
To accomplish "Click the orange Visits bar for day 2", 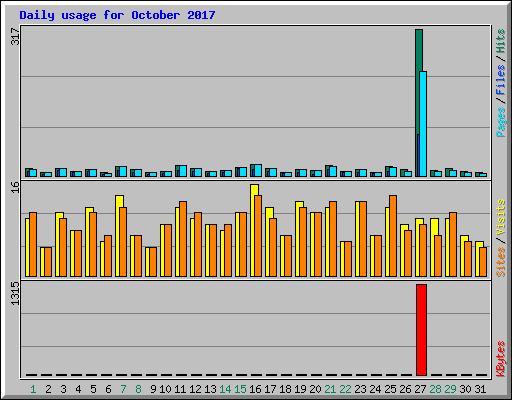I will (48, 262).
